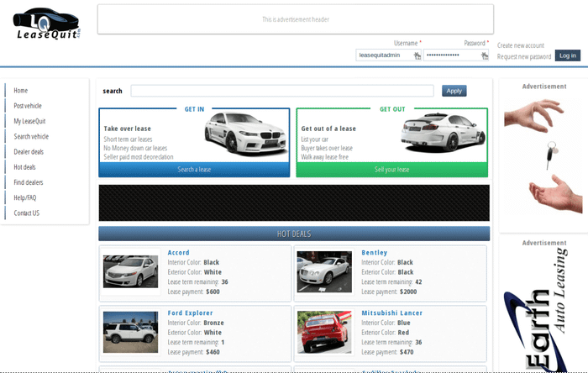The width and height of the screenshot is (588, 373).
Task: Click the LeaseQuit logo
Action: tap(46, 24)
